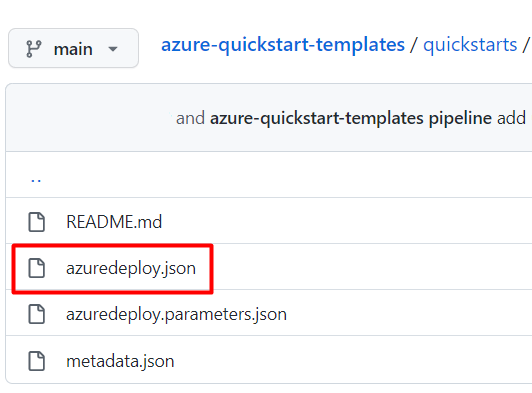Click the file icon beside README.md
Image resolution: width=532 pixels, height=393 pixels.
[37, 222]
